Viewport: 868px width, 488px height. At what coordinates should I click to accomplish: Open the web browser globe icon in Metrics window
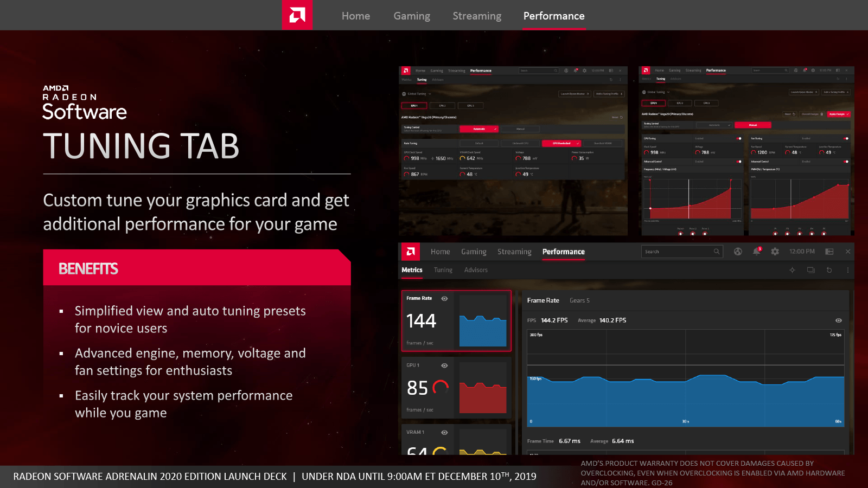[738, 252]
